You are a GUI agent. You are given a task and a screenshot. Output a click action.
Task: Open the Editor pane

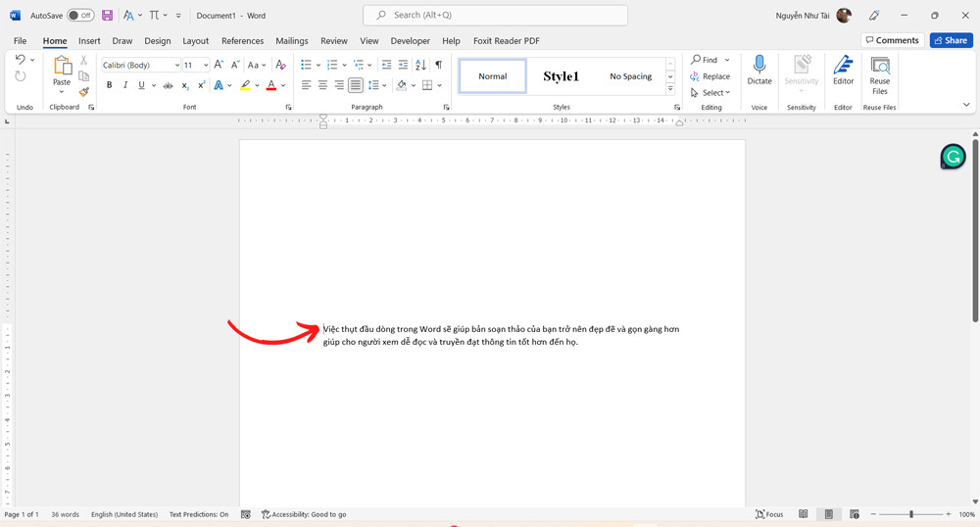click(x=843, y=71)
